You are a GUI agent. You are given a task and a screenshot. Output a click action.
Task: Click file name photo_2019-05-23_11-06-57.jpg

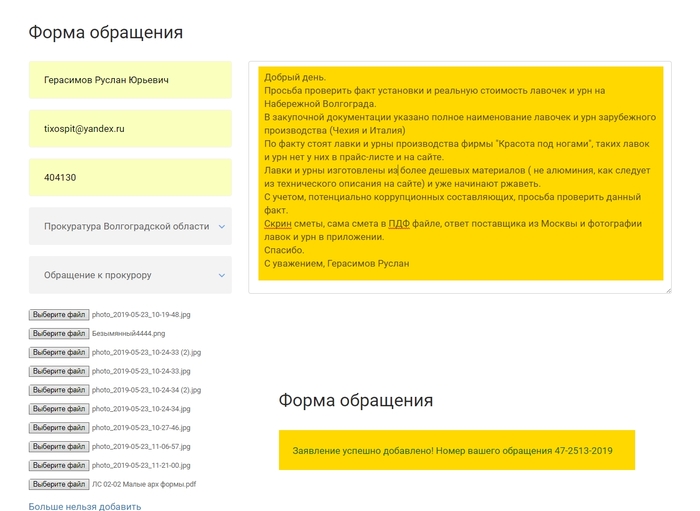tap(141, 446)
